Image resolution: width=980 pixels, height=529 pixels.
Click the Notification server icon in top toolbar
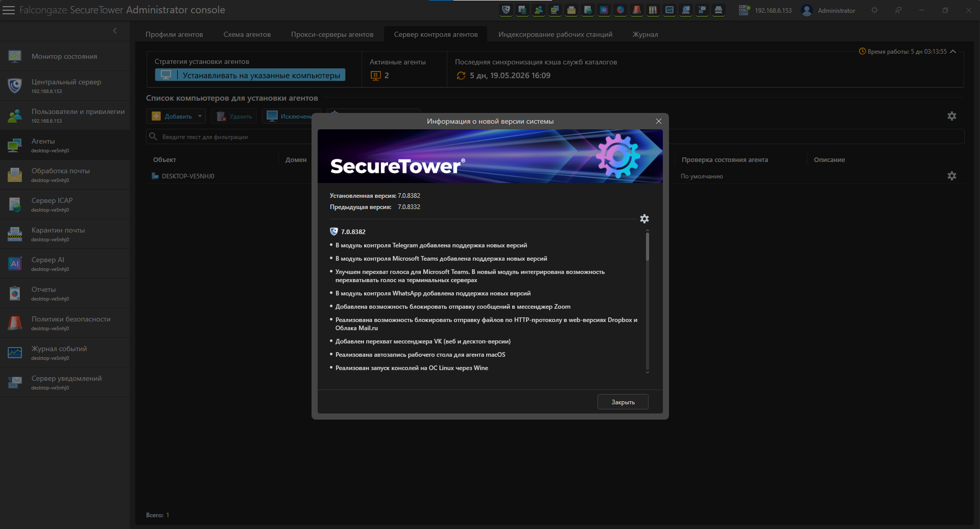(702, 10)
